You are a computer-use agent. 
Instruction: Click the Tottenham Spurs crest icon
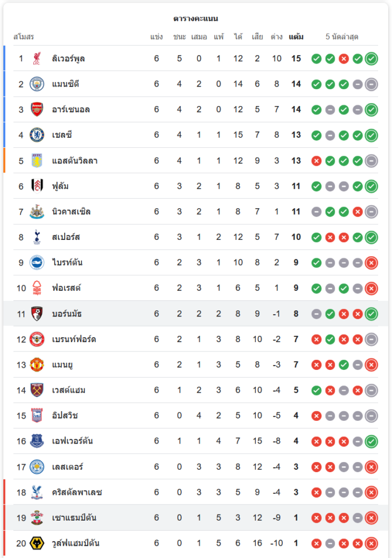click(37, 237)
